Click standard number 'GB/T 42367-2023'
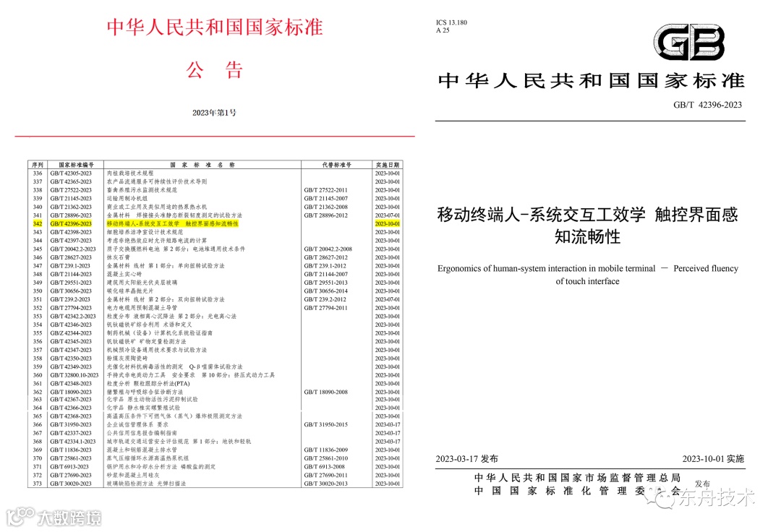The image size is (781, 532). 71,400
